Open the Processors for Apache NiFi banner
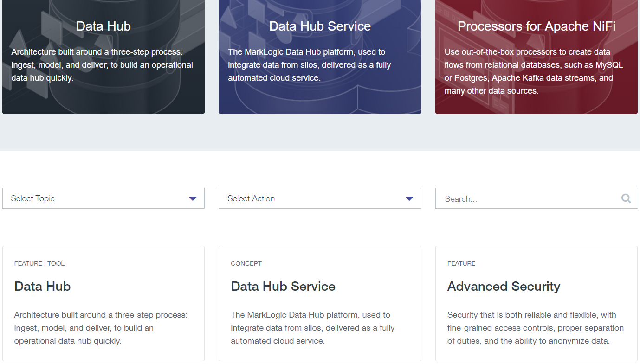 click(x=536, y=56)
